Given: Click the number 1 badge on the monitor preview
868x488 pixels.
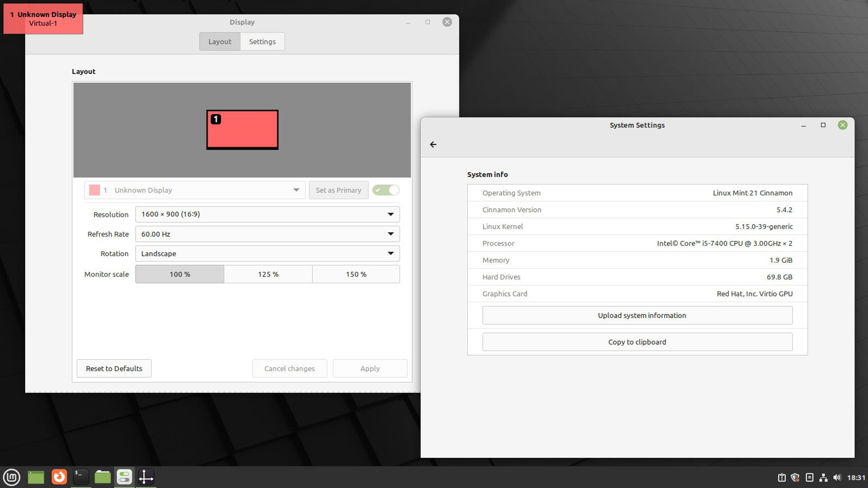Looking at the screenshot, I should [x=216, y=119].
